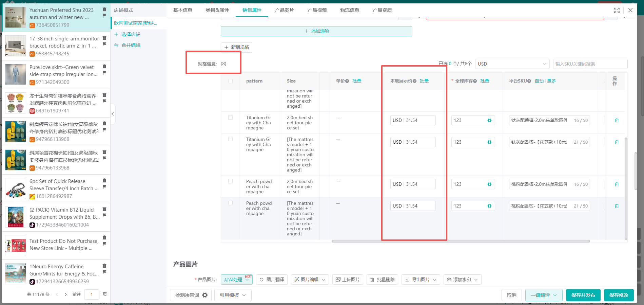The image size is (644, 305).
Task: Click the 保存修改 button
Action: [x=619, y=295]
